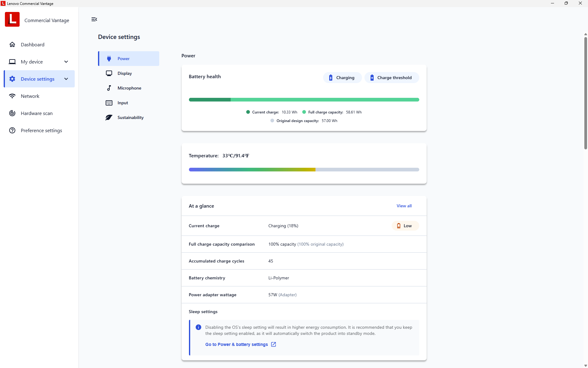Click the Input keyboard icon
The width and height of the screenshot is (588, 368).
point(109,103)
